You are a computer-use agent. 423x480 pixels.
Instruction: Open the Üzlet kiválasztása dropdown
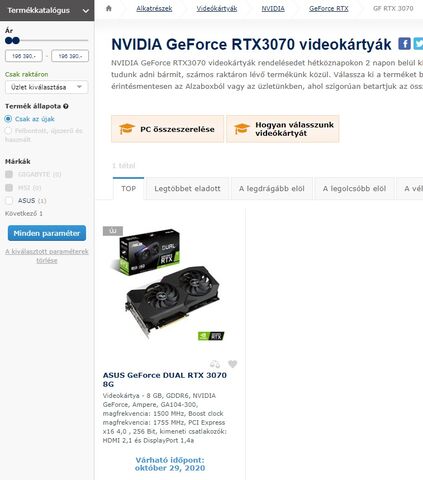tap(47, 87)
